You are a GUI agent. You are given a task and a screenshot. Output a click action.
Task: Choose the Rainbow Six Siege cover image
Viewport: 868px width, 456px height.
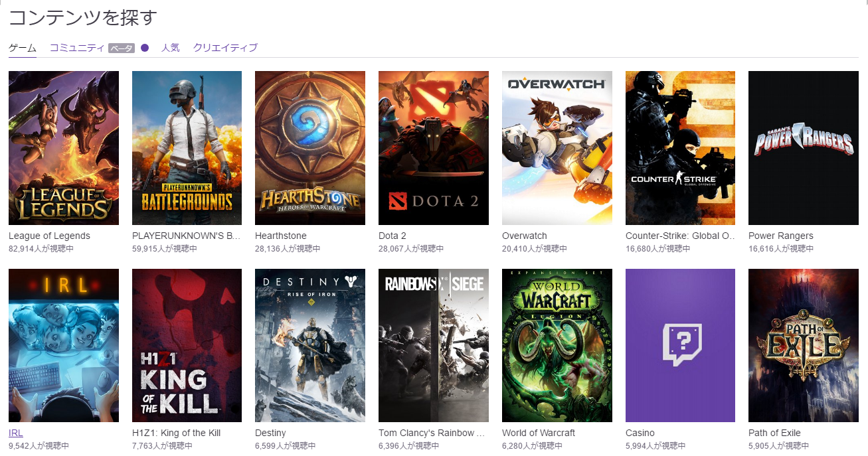coord(434,345)
